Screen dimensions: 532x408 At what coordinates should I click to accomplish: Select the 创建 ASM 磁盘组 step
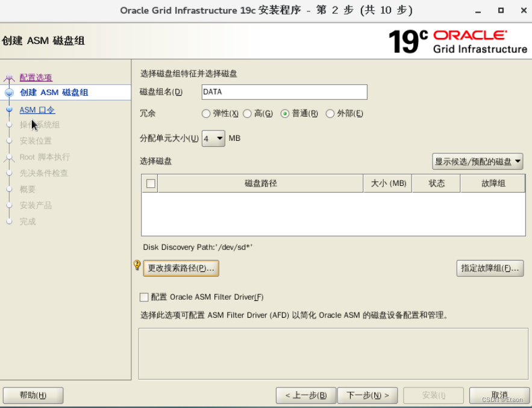click(x=54, y=93)
